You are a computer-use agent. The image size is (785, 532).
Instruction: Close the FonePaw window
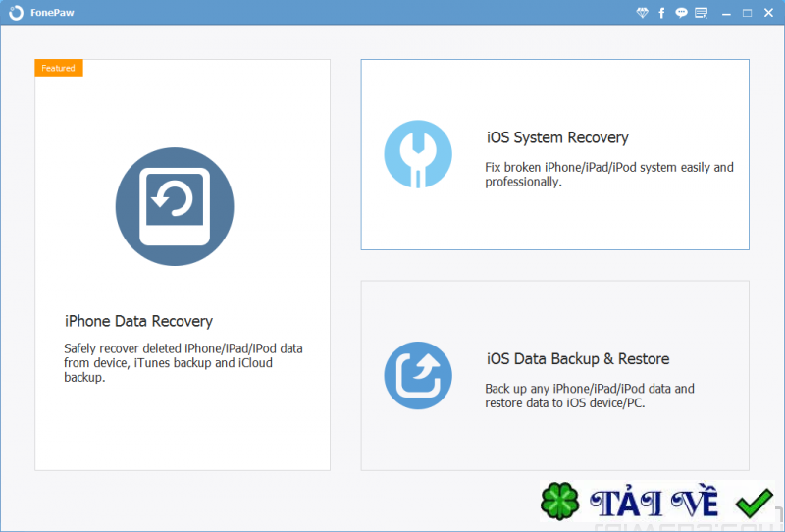768,13
